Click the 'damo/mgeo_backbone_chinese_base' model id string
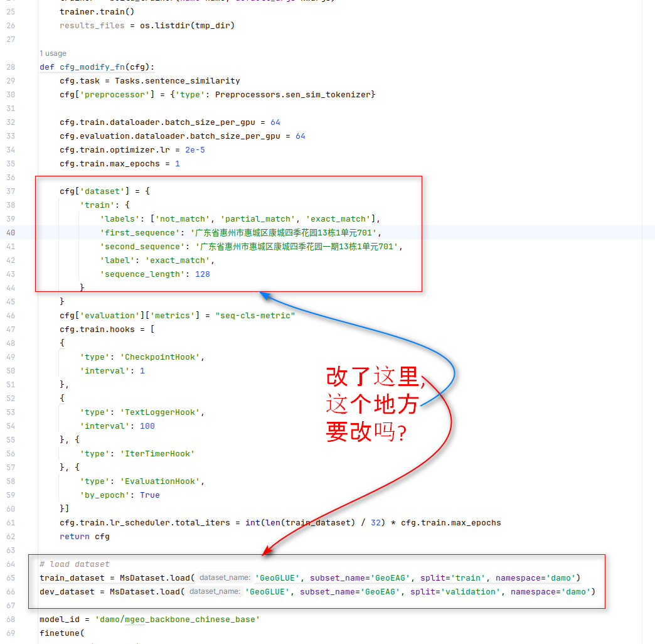The width and height of the screenshot is (655, 644). 177,619
